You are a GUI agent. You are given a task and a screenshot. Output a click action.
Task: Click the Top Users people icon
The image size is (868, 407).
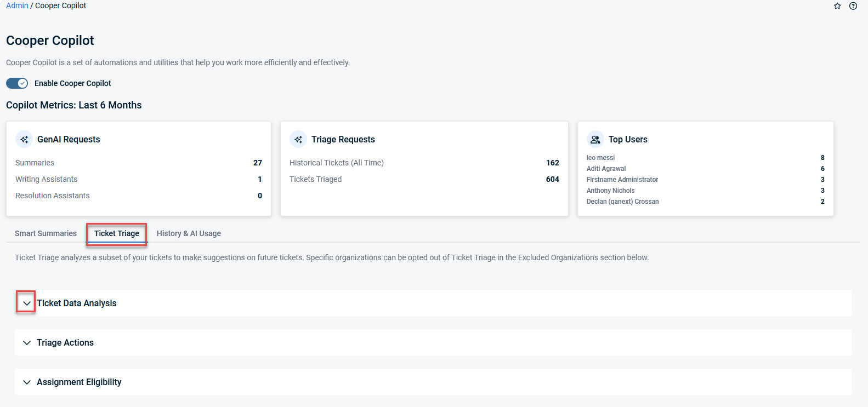point(595,140)
